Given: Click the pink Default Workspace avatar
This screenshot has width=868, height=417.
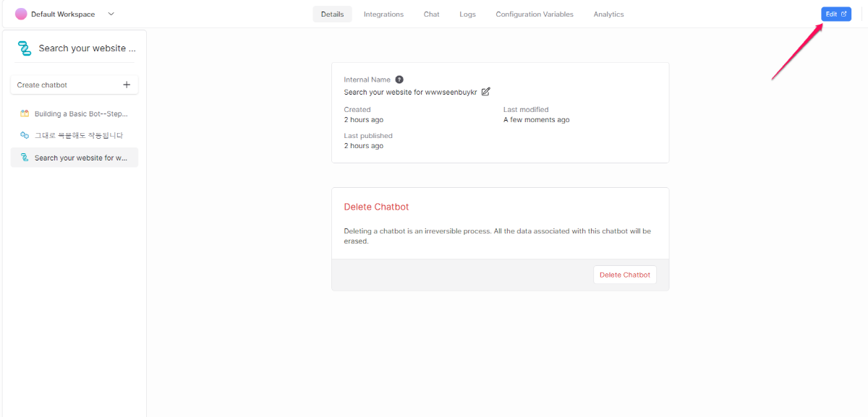Looking at the screenshot, I should (21, 14).
